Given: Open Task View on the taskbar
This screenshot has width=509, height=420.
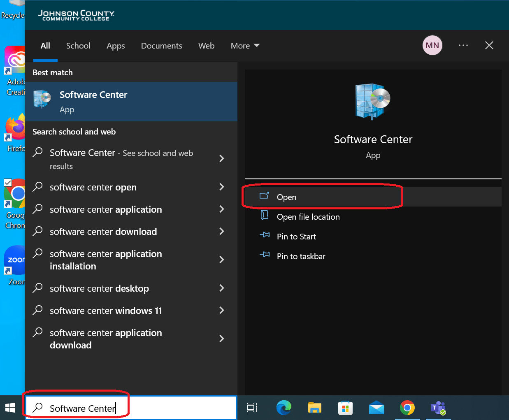Looking at the screenshot, I should click(252, 408).
